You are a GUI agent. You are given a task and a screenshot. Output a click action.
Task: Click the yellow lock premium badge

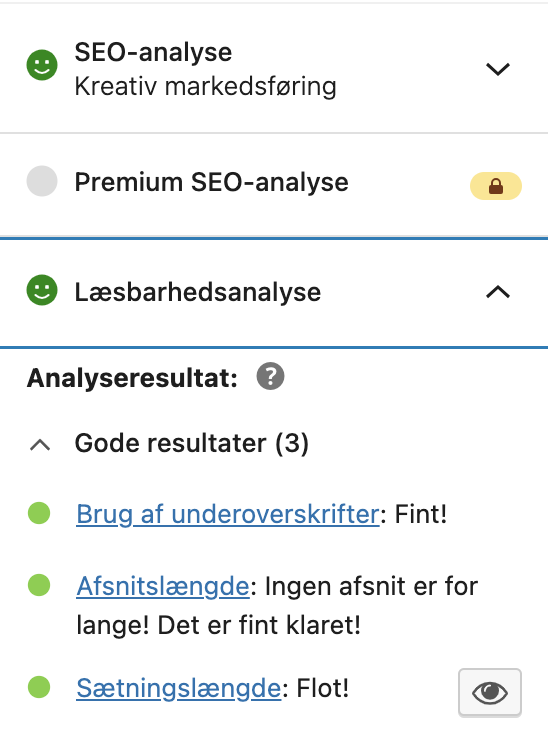(x=496, y=186)
